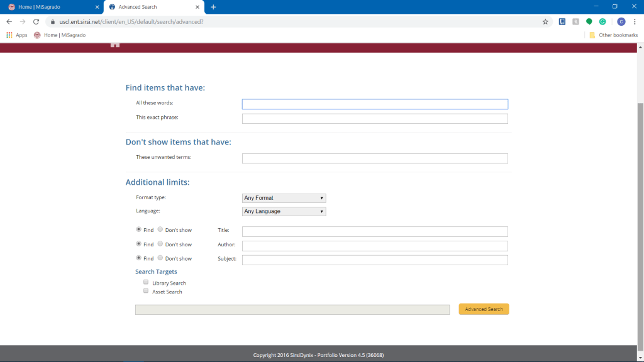Click the library home icon in header

tap(115, 44)
